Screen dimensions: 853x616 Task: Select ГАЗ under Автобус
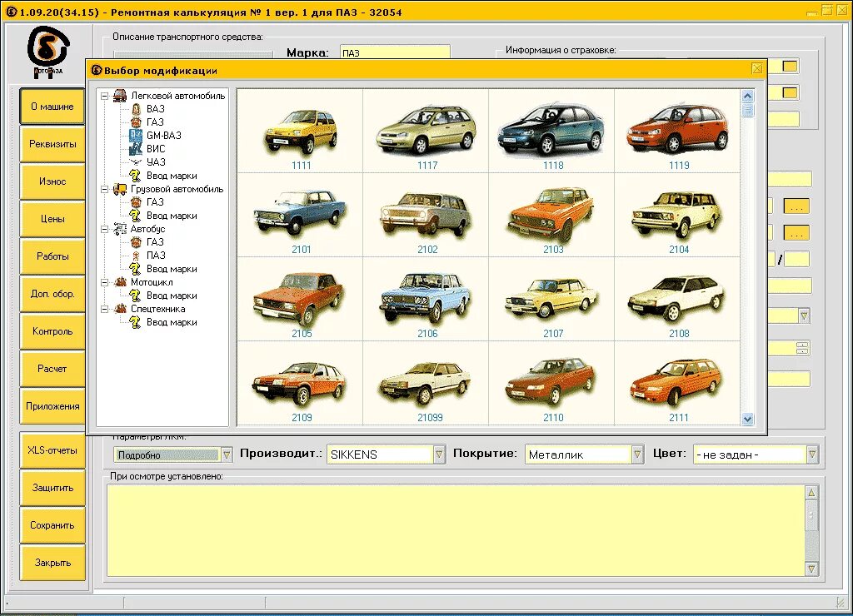155,242
